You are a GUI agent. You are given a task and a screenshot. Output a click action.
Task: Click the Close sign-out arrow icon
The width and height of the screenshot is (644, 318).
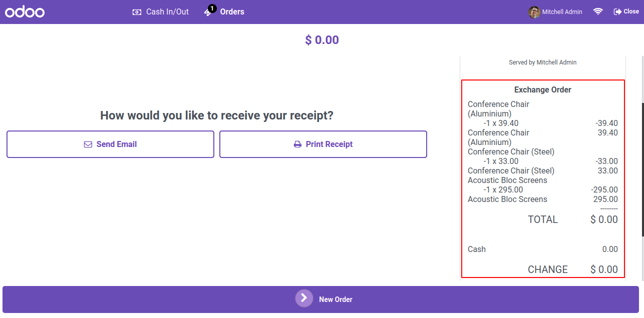coord(617,11)
